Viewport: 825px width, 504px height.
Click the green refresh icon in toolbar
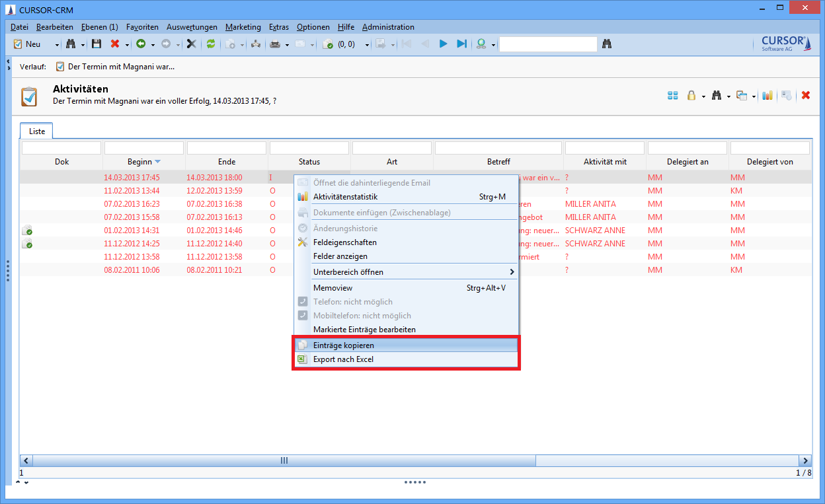(x=211, y=44)
